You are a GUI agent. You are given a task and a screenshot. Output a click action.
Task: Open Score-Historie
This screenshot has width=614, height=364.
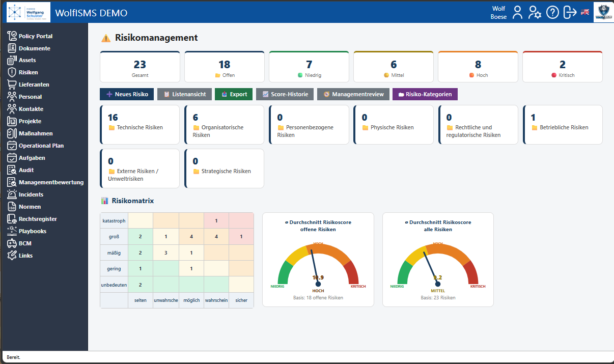point(285,94)
